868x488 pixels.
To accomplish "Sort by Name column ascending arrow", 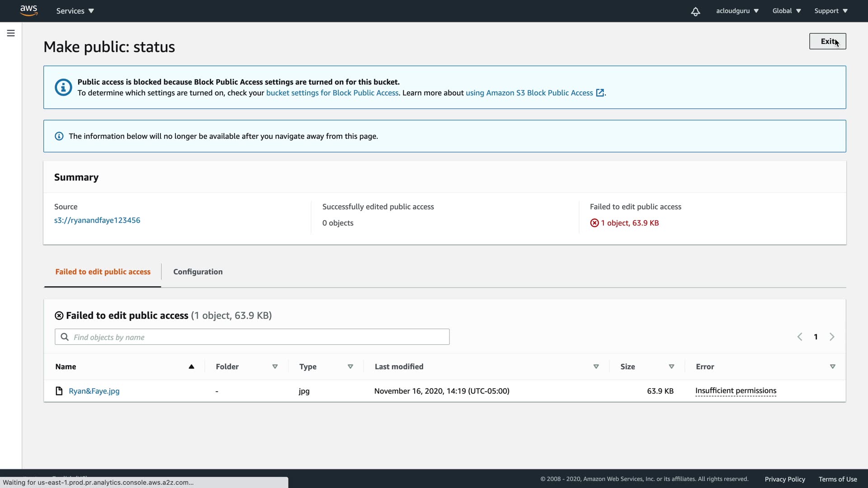I will pyautogui.click(x=191, y=366).
